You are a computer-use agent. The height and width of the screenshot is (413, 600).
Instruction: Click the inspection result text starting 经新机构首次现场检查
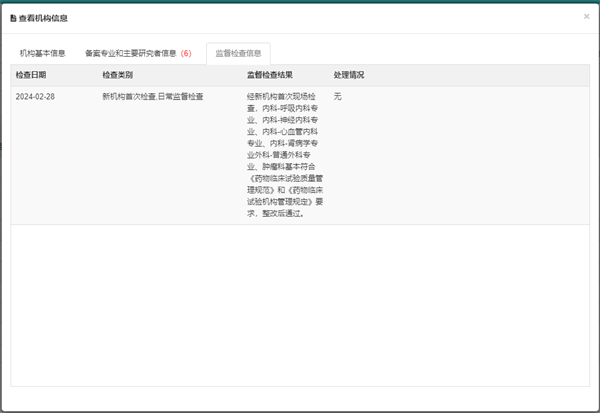[285, 155]
